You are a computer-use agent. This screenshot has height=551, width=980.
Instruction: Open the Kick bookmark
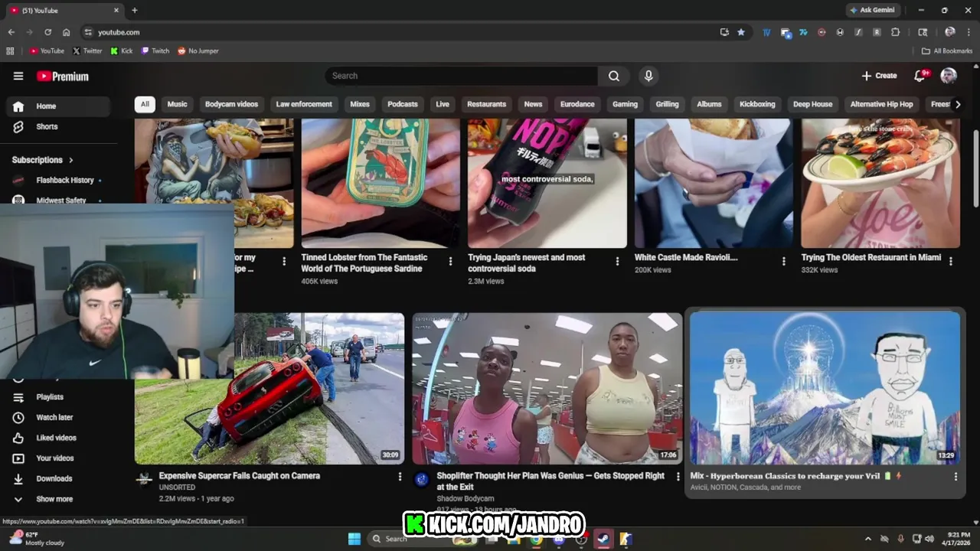122,51
